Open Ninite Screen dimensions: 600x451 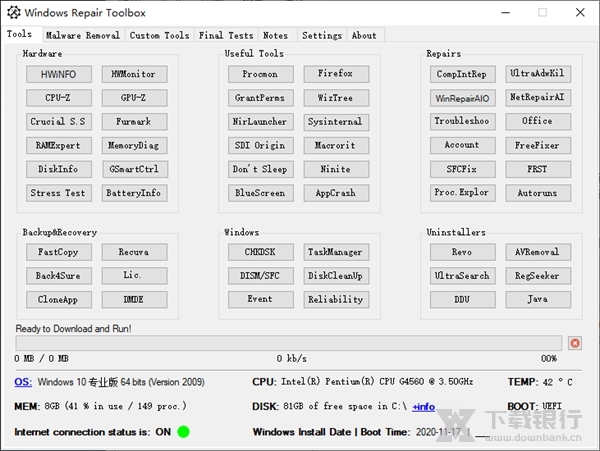click(x=336, y=169)
